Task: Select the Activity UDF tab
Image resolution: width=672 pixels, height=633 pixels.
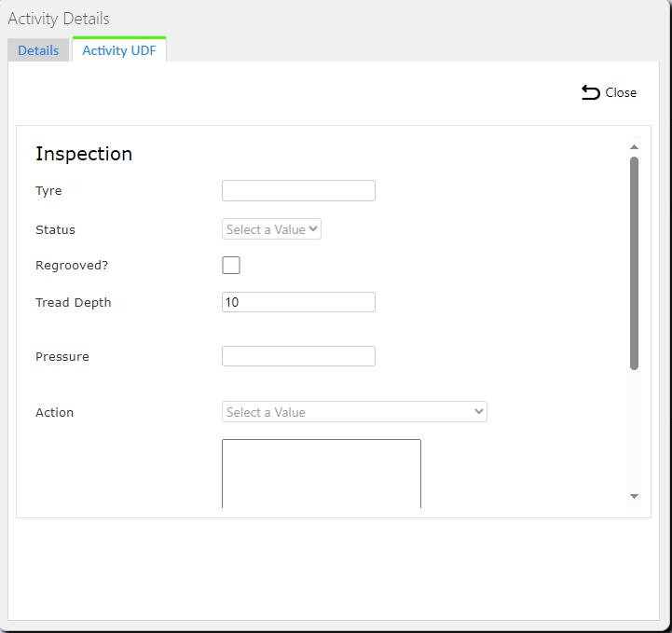Action: point(119,50)
